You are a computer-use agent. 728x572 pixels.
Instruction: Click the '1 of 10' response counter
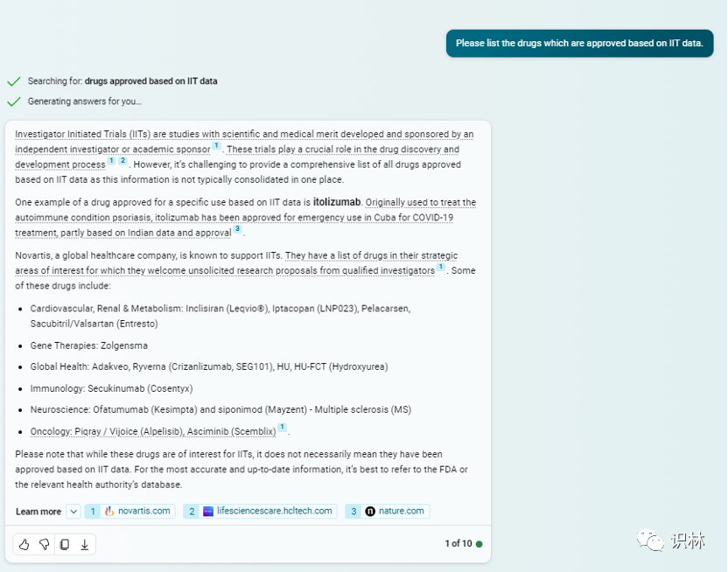(458, 544)
